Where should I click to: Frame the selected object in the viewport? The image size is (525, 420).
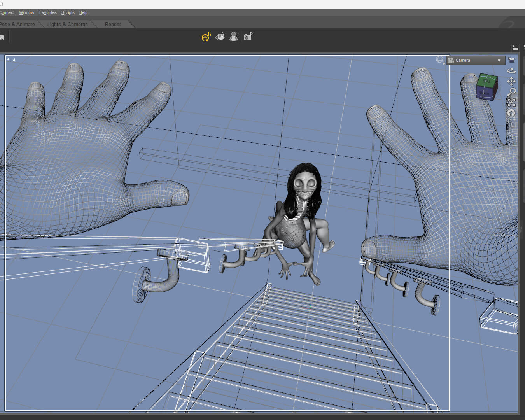point(511,102)
